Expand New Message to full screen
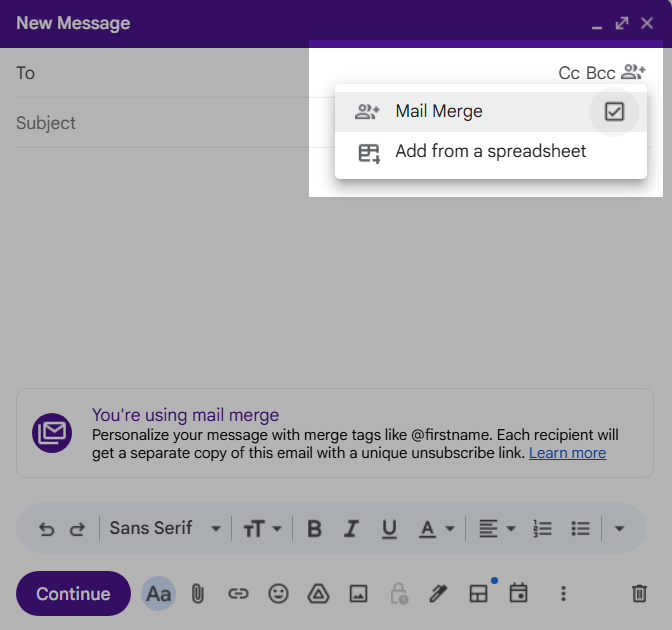Viewport: 672px width, 630px height. pos(622,23)
